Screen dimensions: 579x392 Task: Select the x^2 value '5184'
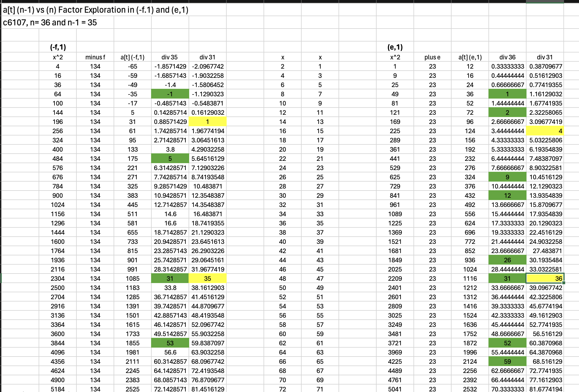click(x=58, y=389)
